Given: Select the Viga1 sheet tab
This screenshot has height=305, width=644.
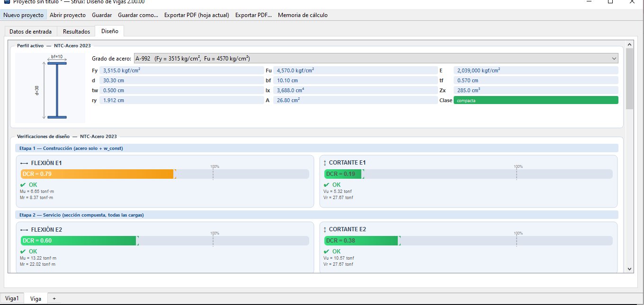Looking at the screenshot, I should click(12, 298).
